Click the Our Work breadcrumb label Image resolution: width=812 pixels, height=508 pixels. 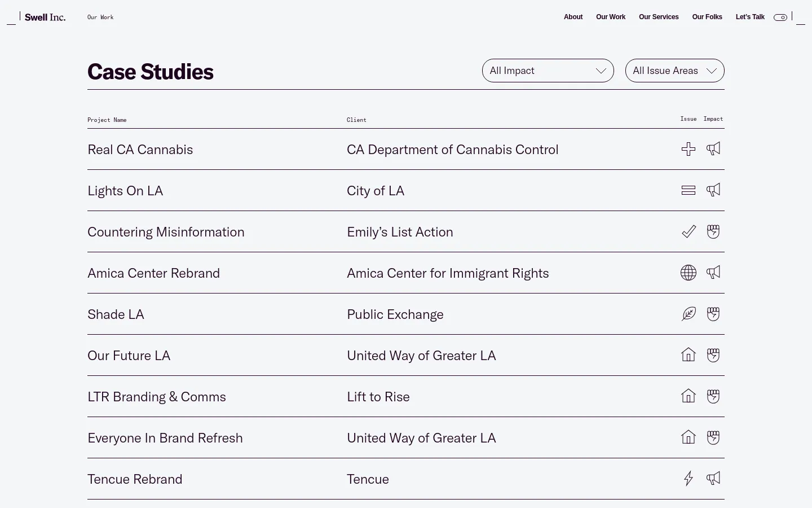click(x=100, y=17)
